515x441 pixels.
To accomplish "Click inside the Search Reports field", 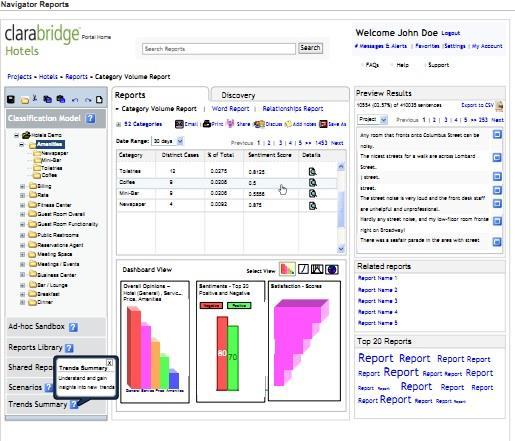I will point(219,49).
